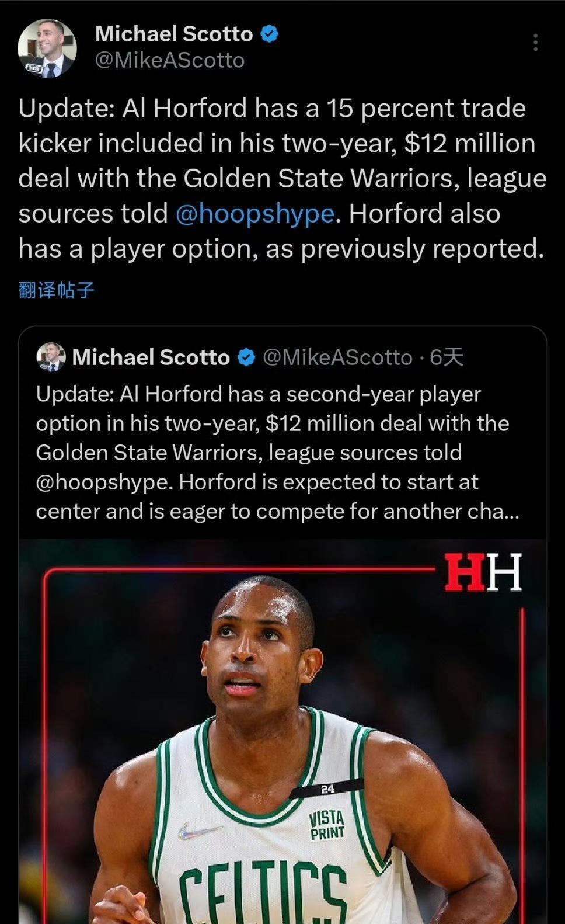Open the small avatar in quoted tweet

(x=51, y=357)
